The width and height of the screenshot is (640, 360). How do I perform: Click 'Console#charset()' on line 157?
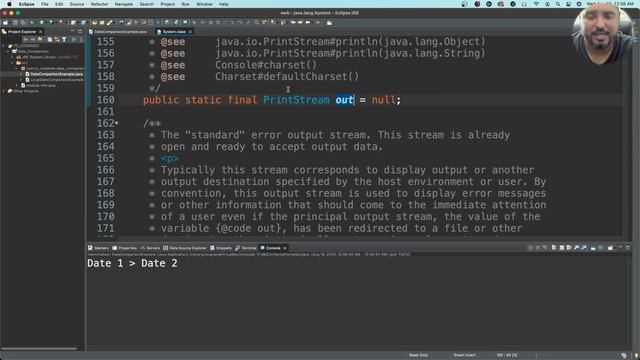(x=266, y=65)
